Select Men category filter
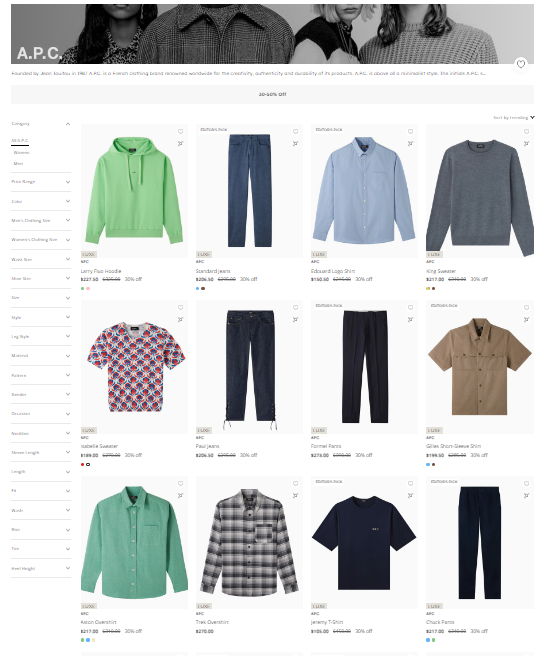 18,164
